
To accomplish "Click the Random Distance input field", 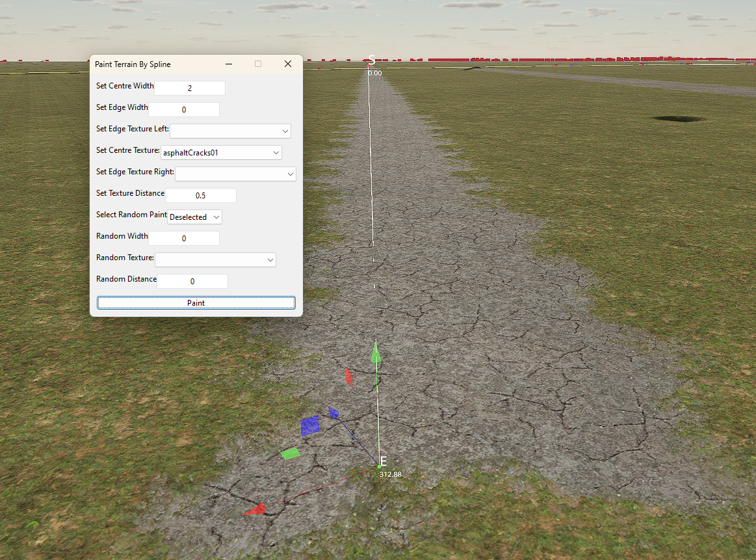I will tap(192, 281).
